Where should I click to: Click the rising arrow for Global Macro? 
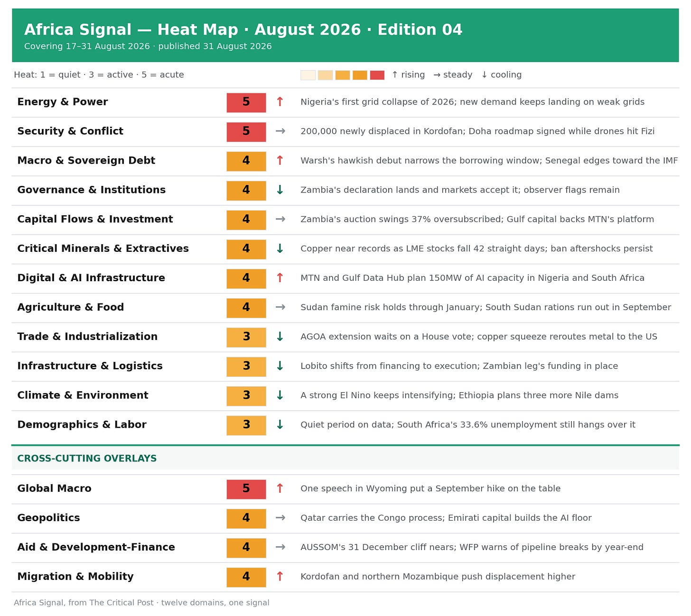pyautogui.click(x=280, y=488)
